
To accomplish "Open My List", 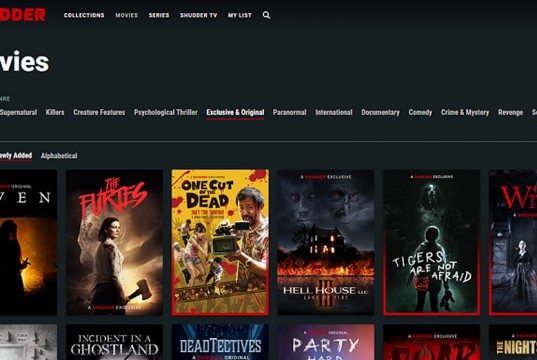I will click(x=240, y=15).
